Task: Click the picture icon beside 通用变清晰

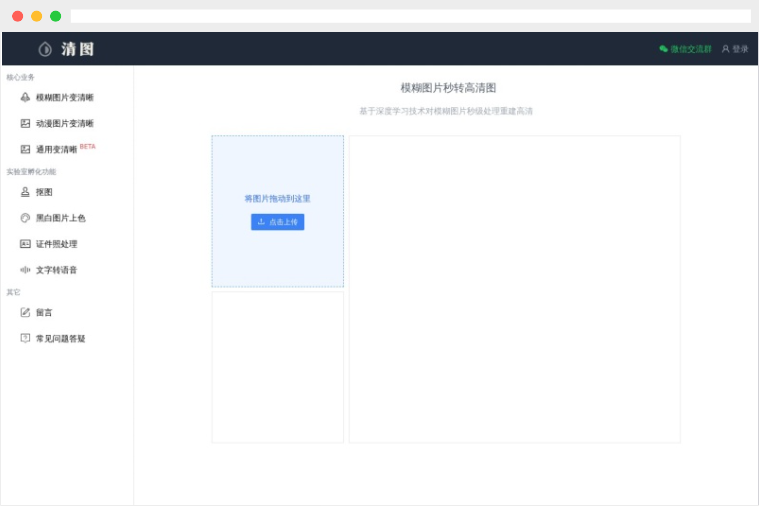Action: (x=25, y=149)
